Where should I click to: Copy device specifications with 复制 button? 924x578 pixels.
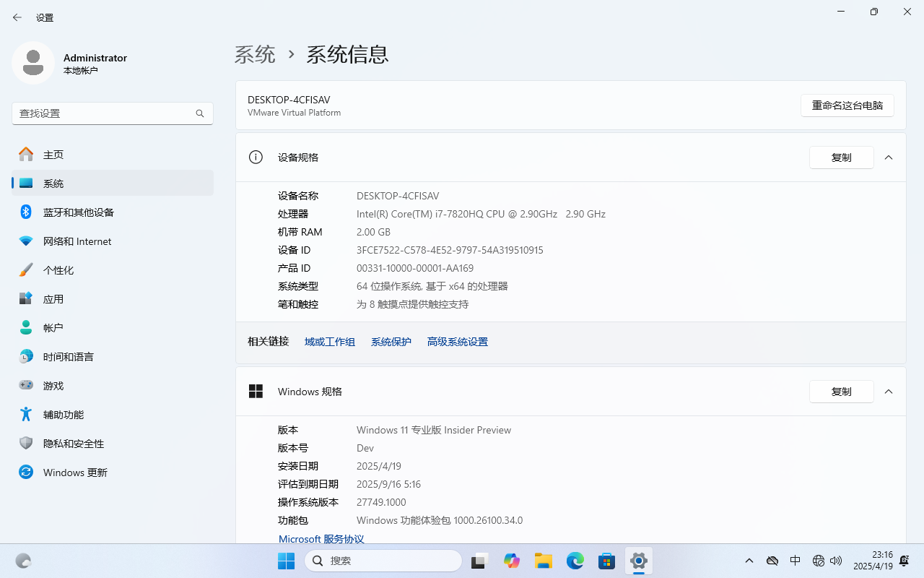tap(842, 158)
